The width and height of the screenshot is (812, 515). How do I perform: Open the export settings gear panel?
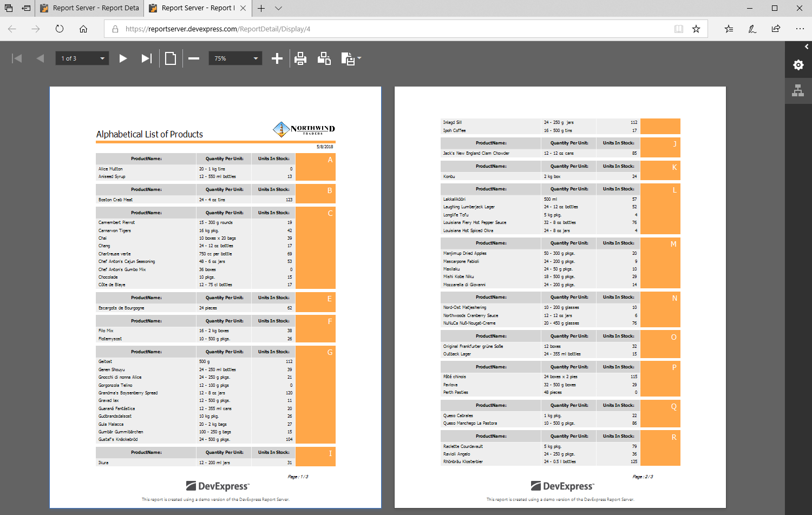coord(798,65)
